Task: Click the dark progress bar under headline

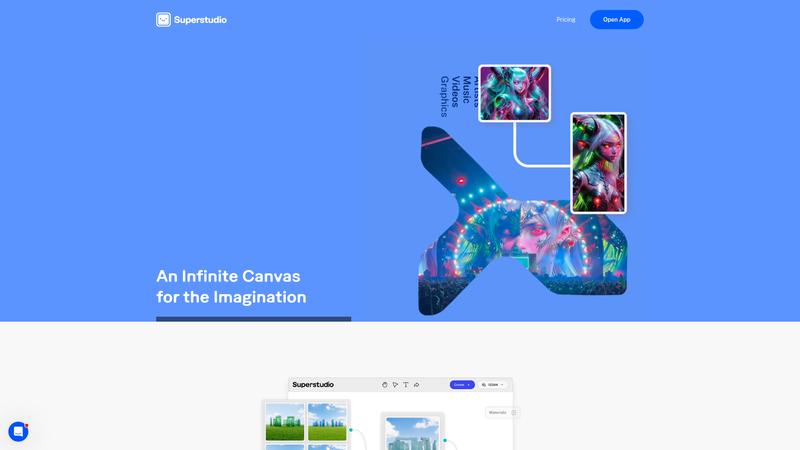Action: coord(253,319)
